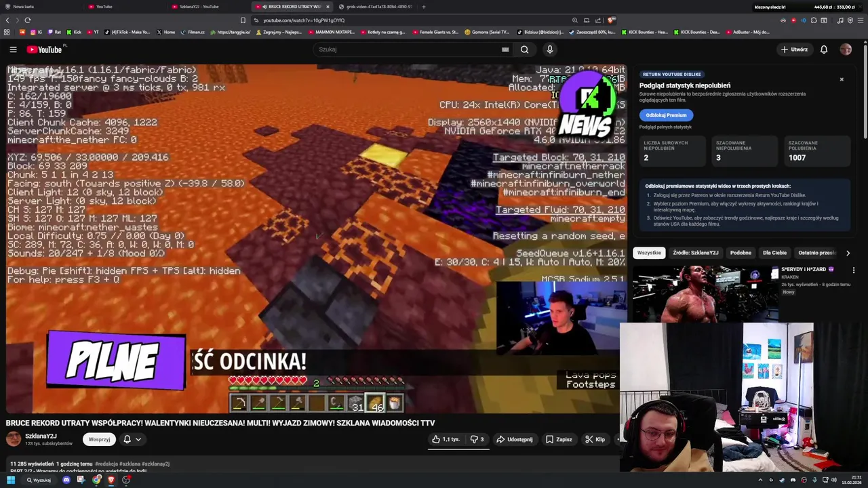Close the BRUCE REKORD UTRATY tab

point(328,7)
